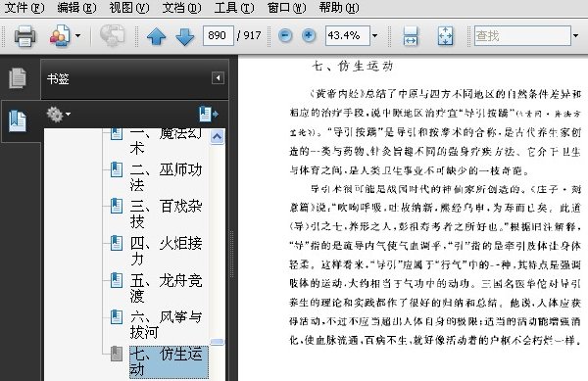
Task: Select bookmark 四、火炬接力
Action: point(167,251)
